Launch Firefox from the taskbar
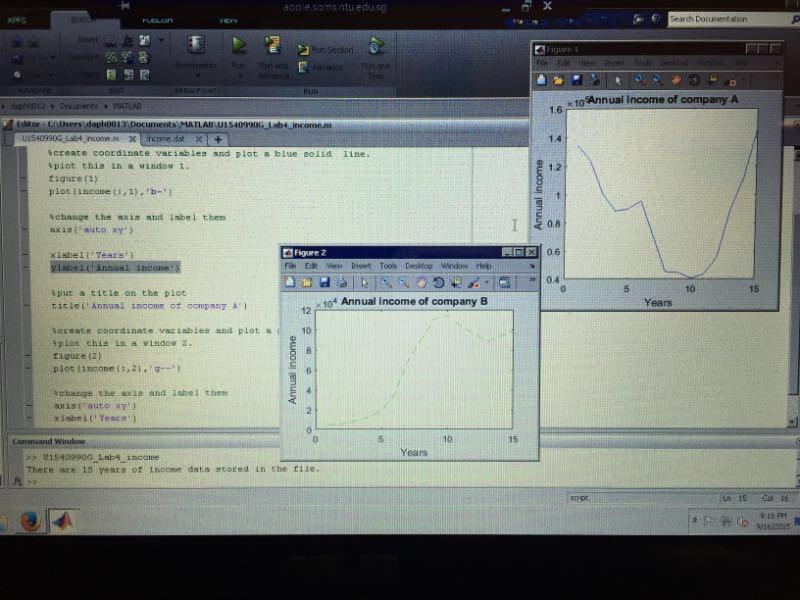 pyautogui.click(x=30, y=521)
